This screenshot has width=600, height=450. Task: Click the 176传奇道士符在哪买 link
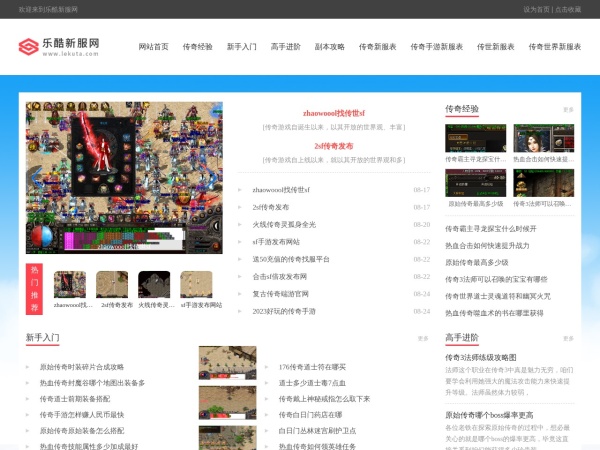click(312, 367)
